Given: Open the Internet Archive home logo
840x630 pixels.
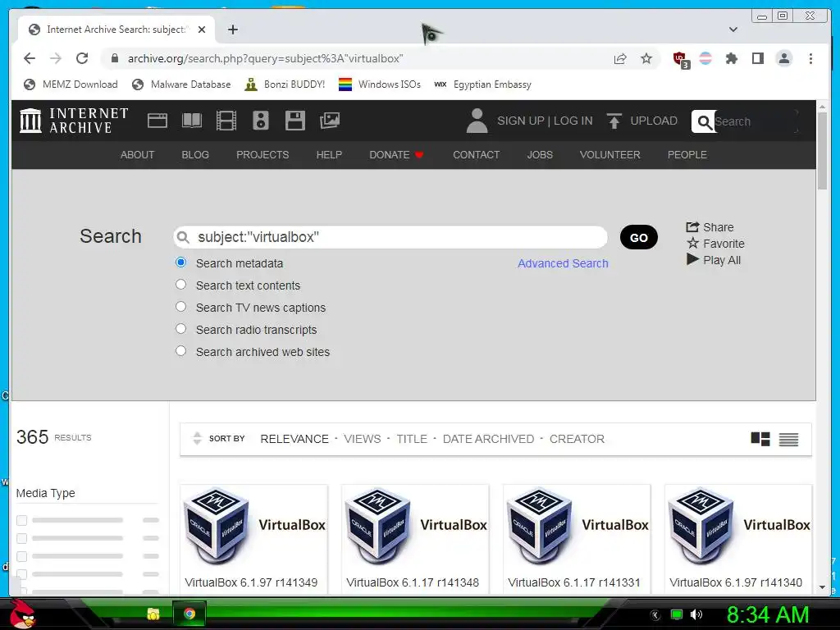Looking at the screenshot, I should click(x=74, y=120).
